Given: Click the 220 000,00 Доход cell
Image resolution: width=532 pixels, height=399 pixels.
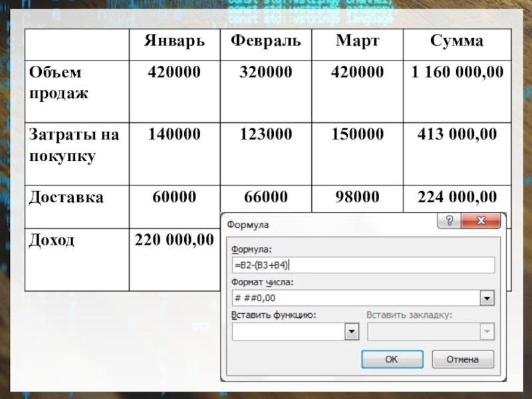Looking at the screenshot, I should click(175, 259).
